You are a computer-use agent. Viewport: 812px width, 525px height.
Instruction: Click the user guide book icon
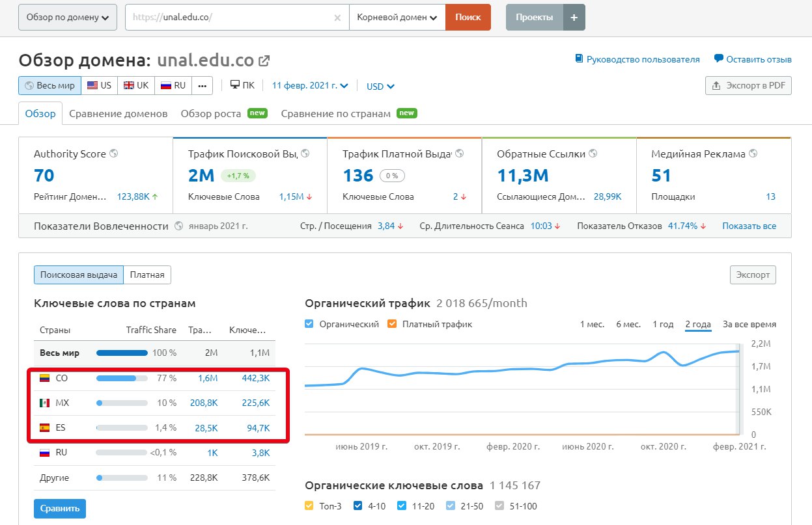[579, 59]
